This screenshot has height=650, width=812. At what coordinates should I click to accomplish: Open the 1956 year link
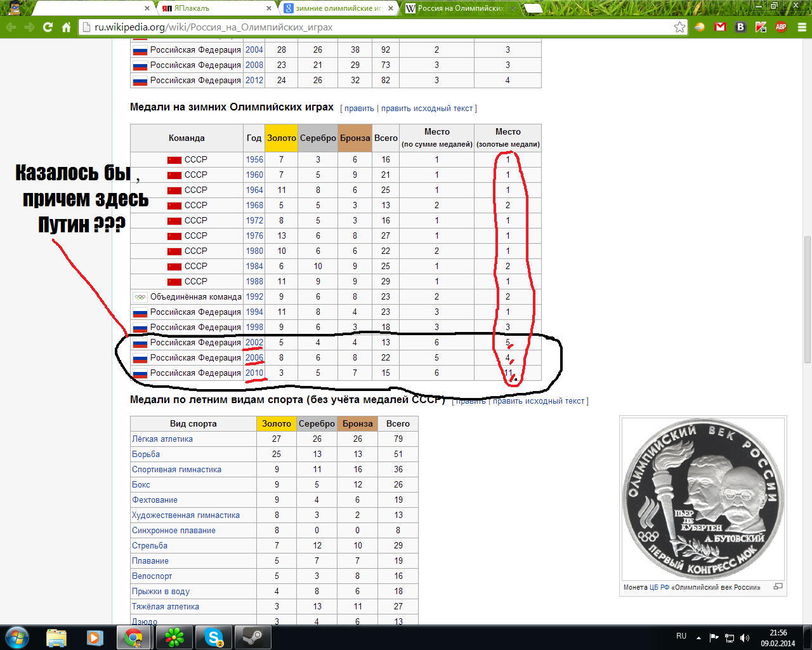pos(254,160)
